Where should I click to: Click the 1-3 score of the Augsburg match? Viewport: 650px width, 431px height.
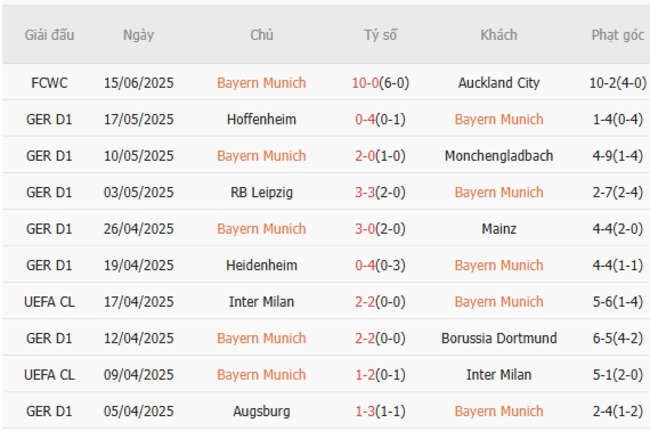coord(366,411)
